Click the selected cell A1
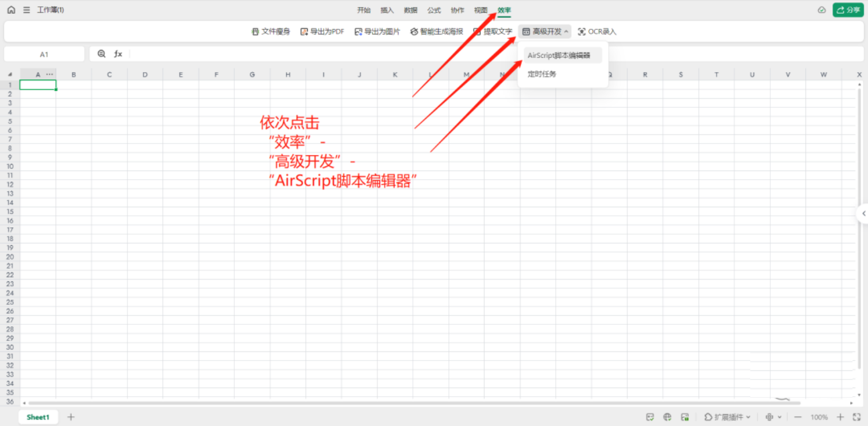This screenshot has width=868, height=426. pyautogui.click(x=38, y=85)
